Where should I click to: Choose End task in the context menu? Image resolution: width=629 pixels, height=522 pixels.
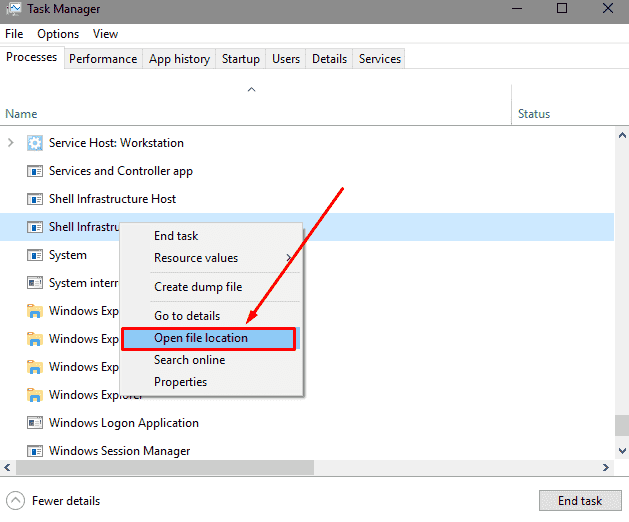(176, 236)
